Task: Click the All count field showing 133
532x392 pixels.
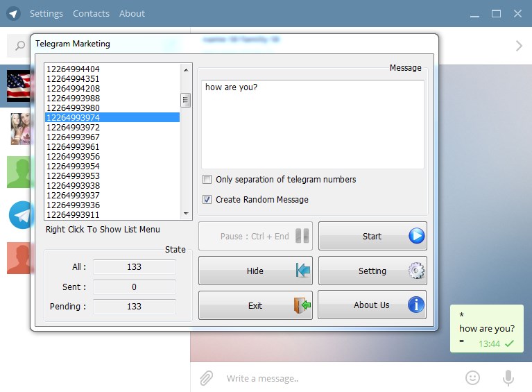Action: (x=135, y=266)
